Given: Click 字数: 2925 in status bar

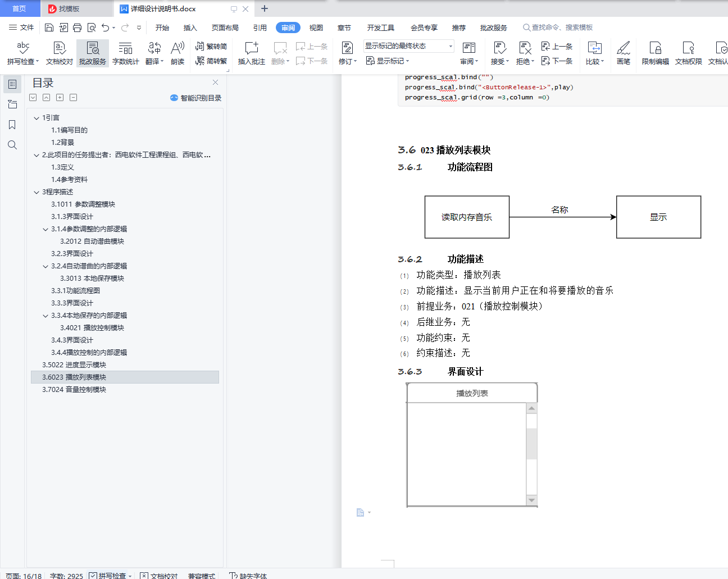Looking at the screenshot, I should (x=66, y=575).
